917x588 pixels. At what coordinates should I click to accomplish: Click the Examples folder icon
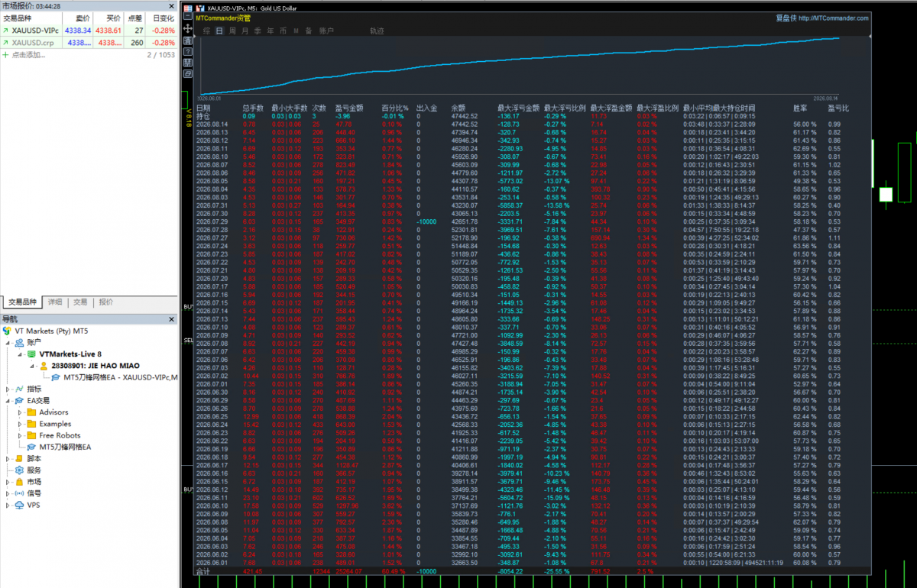31,424
